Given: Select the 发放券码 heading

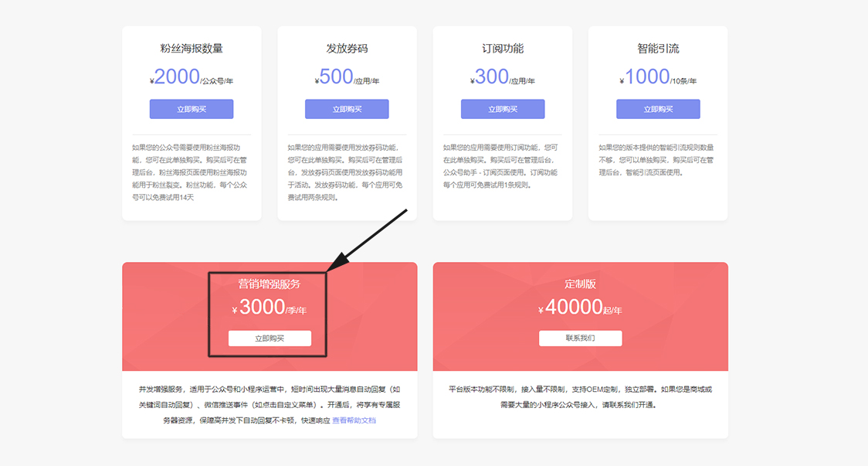Looking at the screenshot, I should point(347,49).
